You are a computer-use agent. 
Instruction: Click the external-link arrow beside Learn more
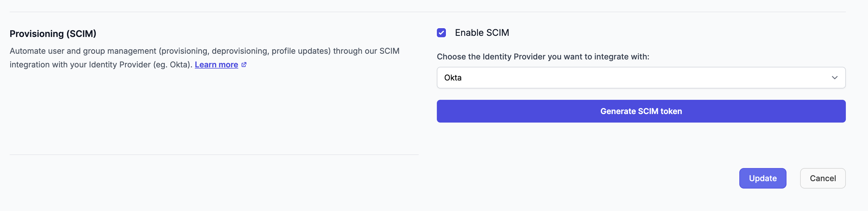pos(244,64)
